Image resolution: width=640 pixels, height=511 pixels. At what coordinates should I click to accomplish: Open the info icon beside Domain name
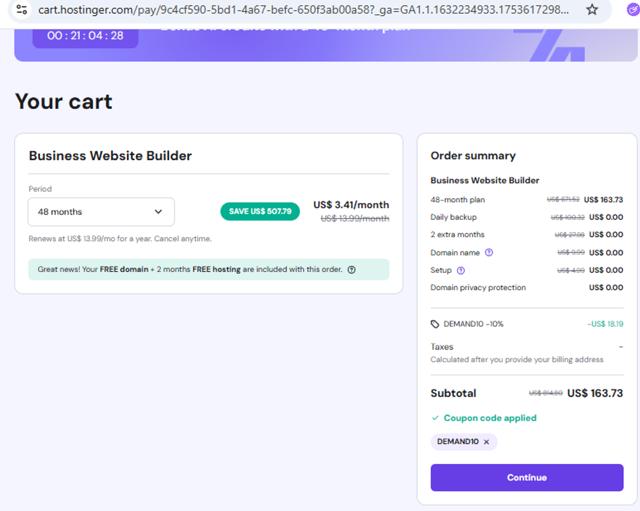[x=489, y=252]
